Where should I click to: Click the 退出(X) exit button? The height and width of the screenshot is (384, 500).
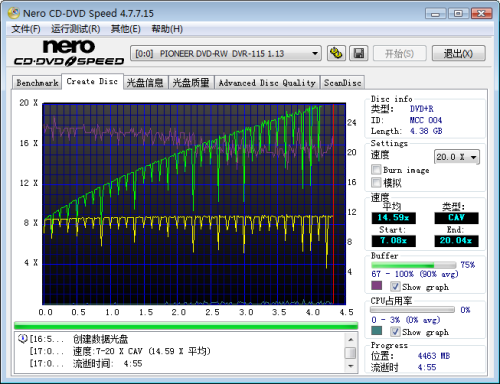tap(458, 53)
